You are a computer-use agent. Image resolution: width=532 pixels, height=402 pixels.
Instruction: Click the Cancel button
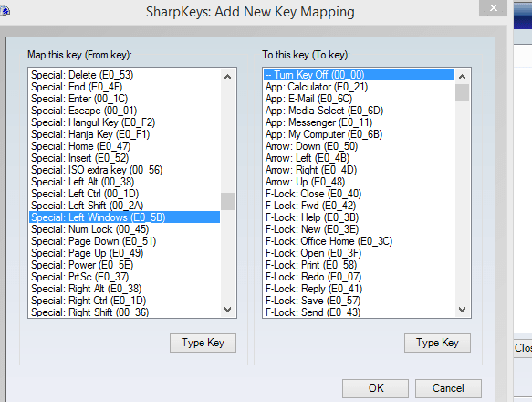click(448, 388)
